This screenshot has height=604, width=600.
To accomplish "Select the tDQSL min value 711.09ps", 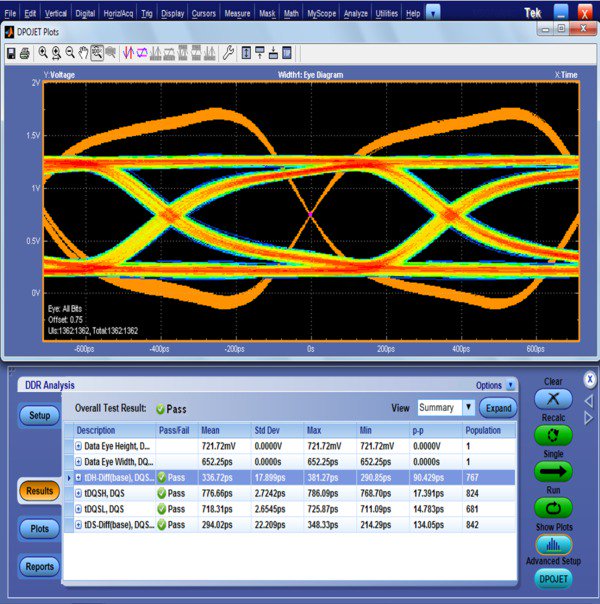I will pyautogui.click(x=375, y=509).
